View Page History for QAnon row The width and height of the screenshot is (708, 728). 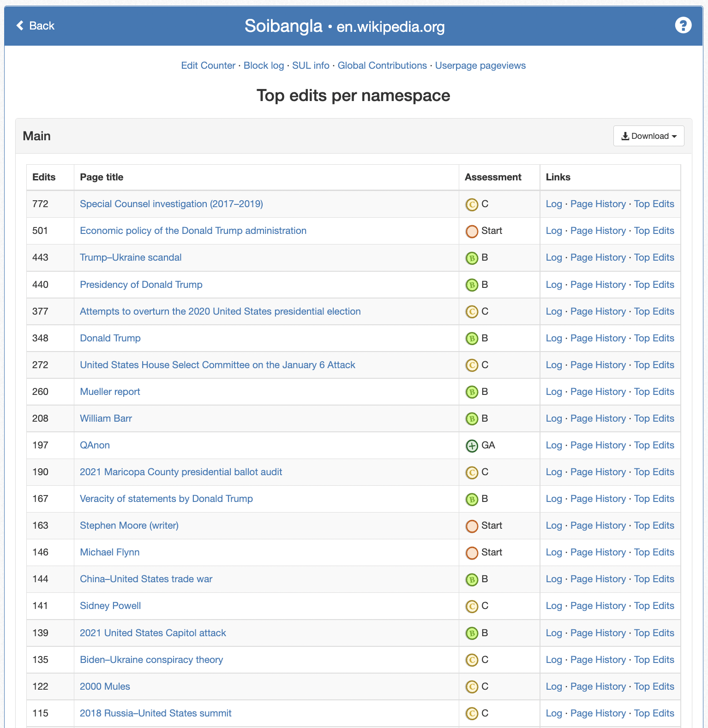point(598,445)
